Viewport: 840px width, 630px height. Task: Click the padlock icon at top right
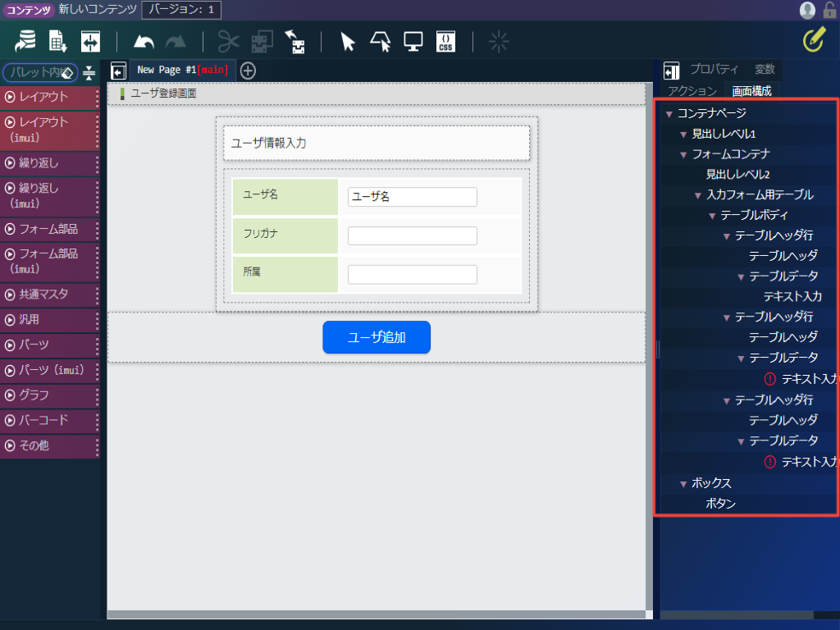point(830,10)
